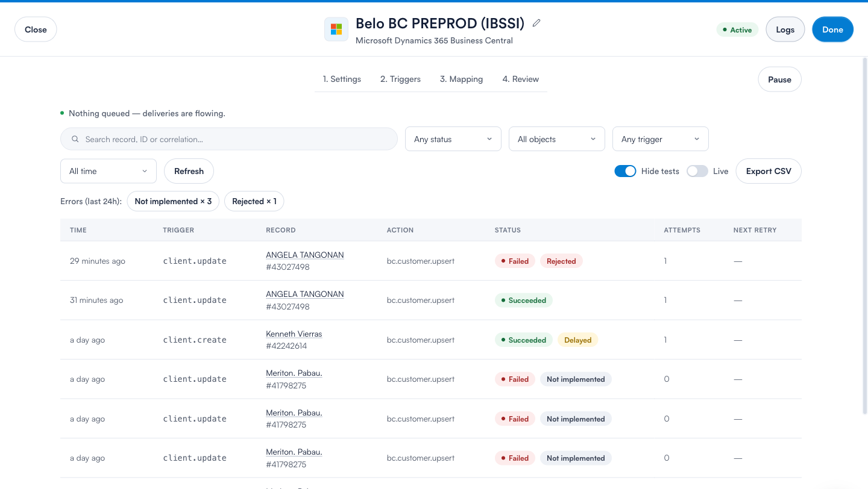
Task: Click the red Rejected status badge
Action: tap(561, 261)
